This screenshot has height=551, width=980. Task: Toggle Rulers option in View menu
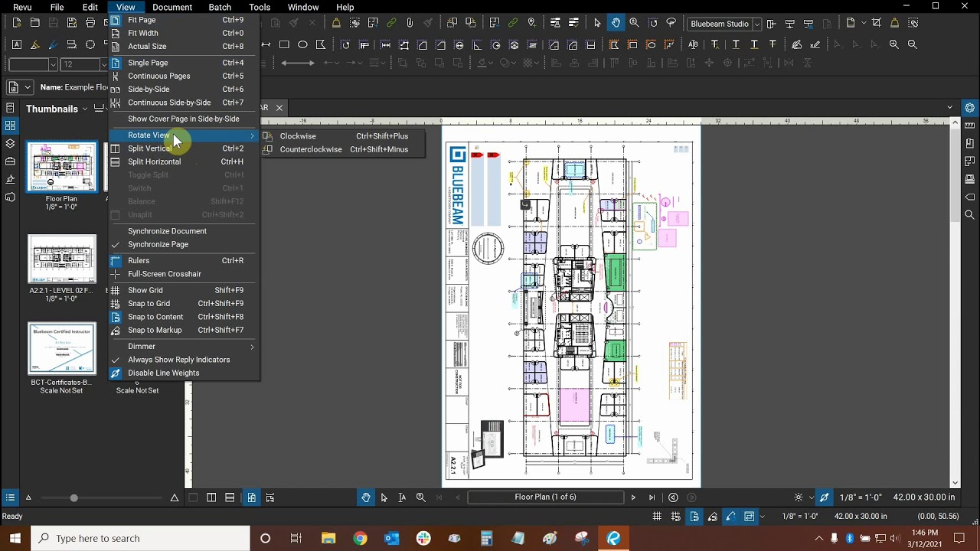[184, 260]
